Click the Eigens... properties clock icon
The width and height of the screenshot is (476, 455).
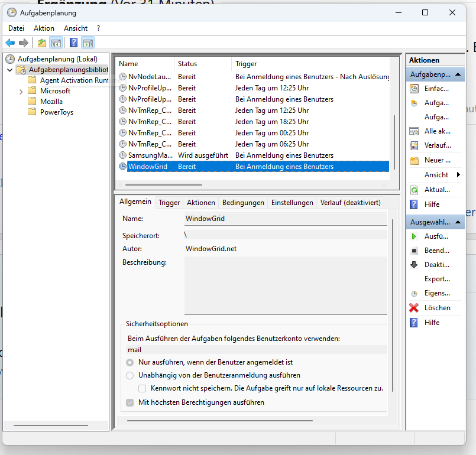pyautogui.click(x=414, y=293)
